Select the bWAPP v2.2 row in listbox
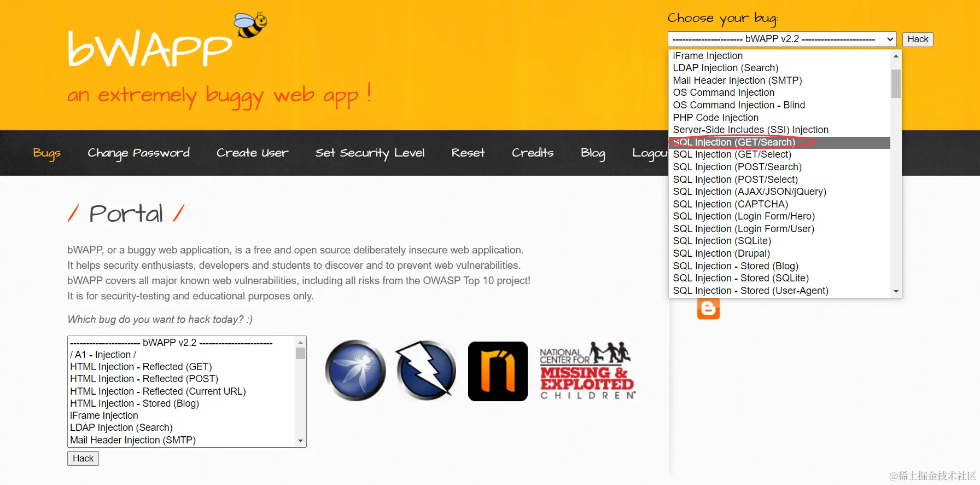This screenshot has width=980, height=485. (x=182, y=343)
